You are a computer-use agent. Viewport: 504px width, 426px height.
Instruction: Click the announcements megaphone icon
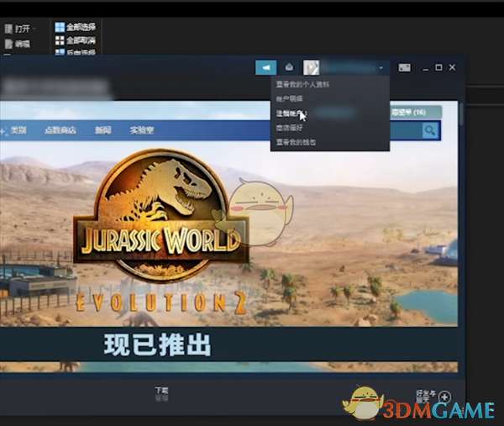point(267,67)
